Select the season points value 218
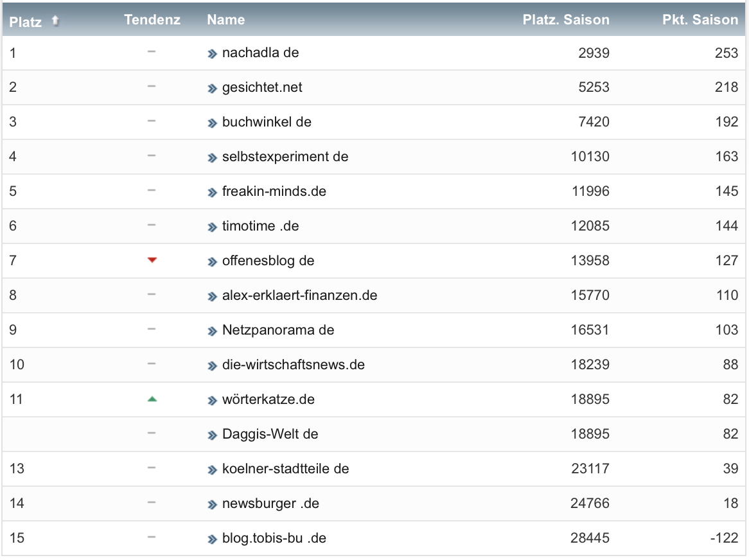The width and height of the screenshot is (749, 560). 727,87
